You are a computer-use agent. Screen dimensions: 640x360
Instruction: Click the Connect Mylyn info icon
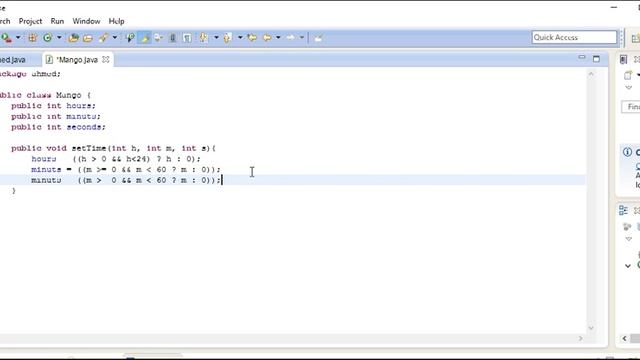point(627,152)
